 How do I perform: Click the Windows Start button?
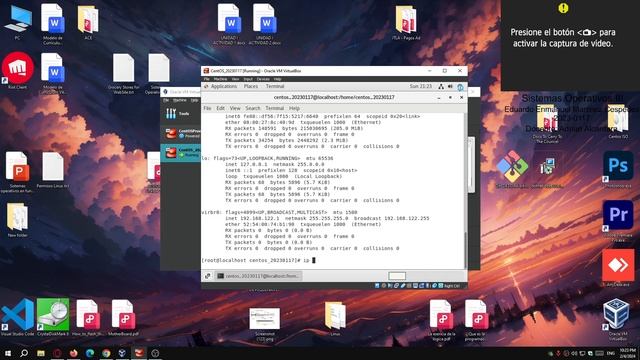7,353
